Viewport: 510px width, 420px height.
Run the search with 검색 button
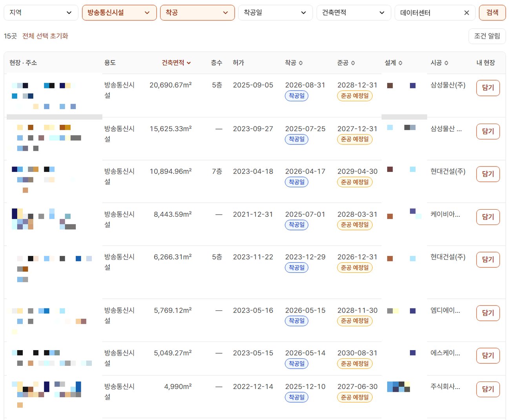[x=492, y=13]
